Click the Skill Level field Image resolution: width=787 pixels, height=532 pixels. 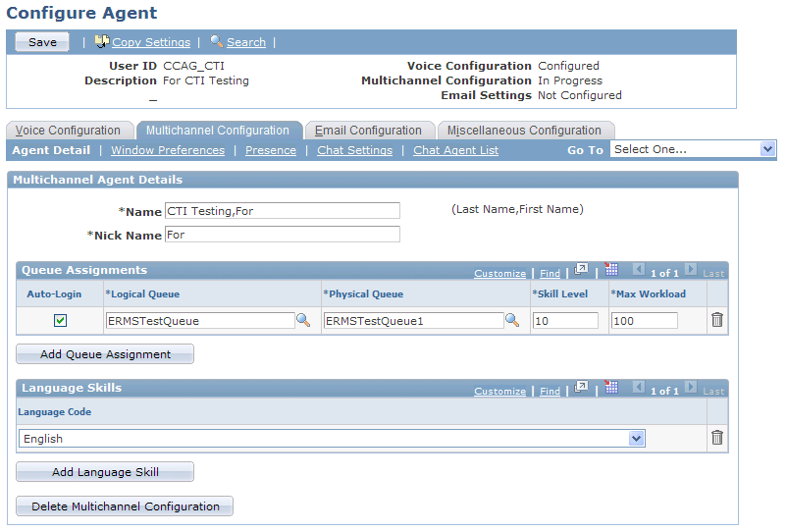tap(565, 321)
